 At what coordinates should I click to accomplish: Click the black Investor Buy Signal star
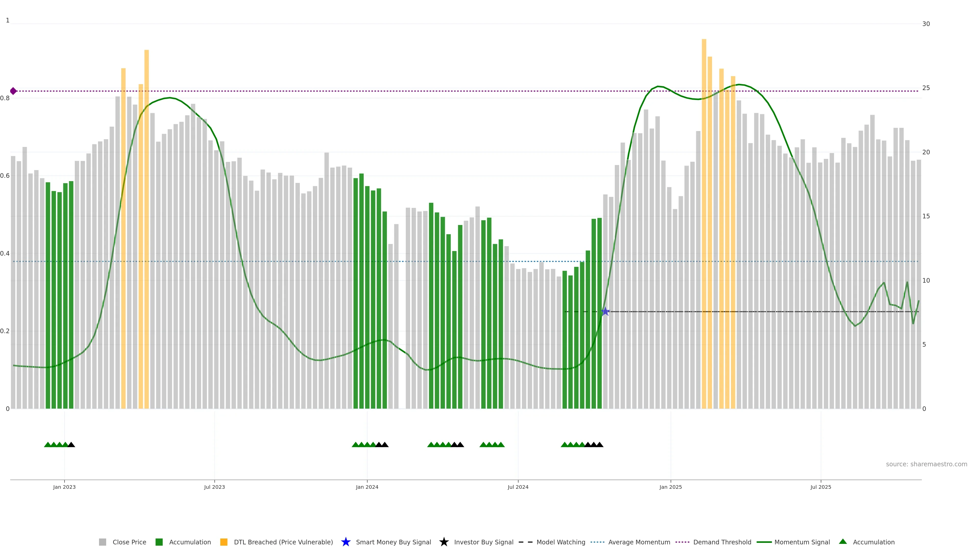pyautogui.click(x=444, y=542)
